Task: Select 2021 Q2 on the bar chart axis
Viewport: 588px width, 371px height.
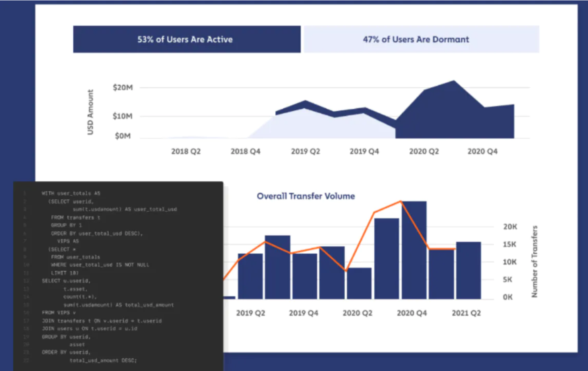Action: 466,313
